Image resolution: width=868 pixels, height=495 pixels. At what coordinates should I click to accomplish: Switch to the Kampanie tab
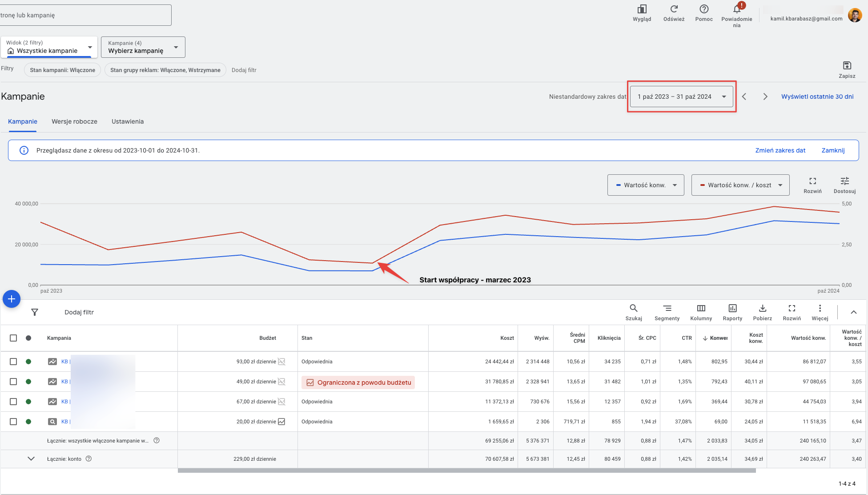click(x=23, y=121)
